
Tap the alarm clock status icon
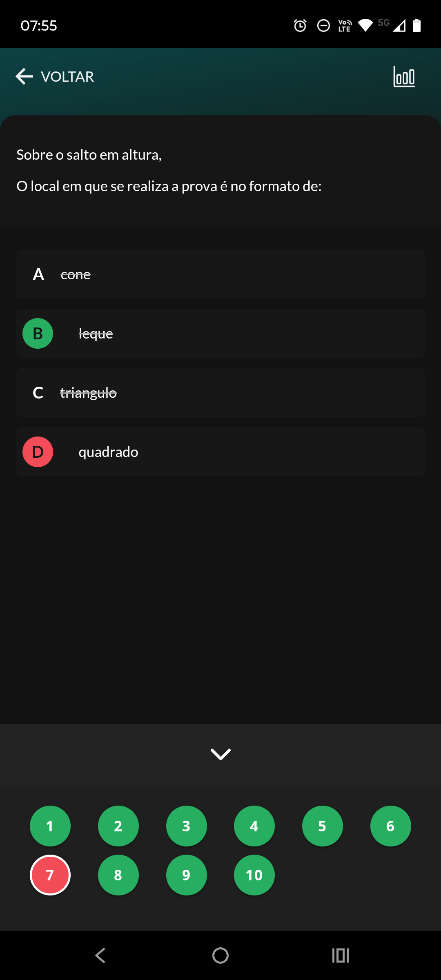300,26
